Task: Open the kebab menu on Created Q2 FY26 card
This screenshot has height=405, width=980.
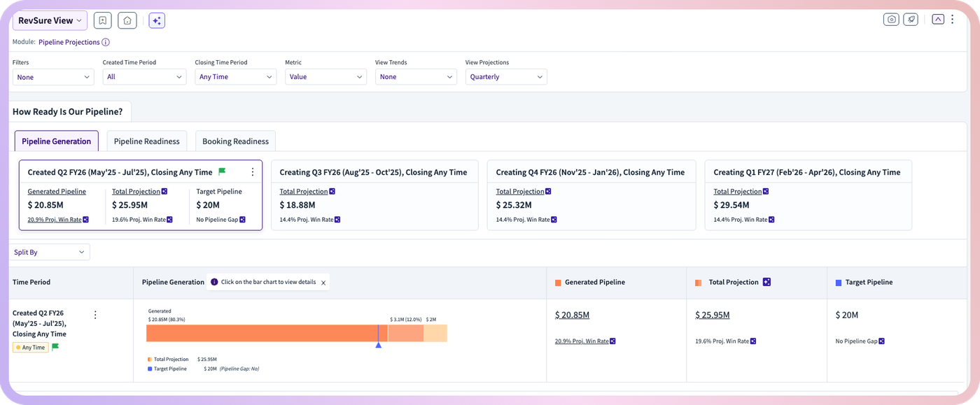Action: [x=252, y=172]
